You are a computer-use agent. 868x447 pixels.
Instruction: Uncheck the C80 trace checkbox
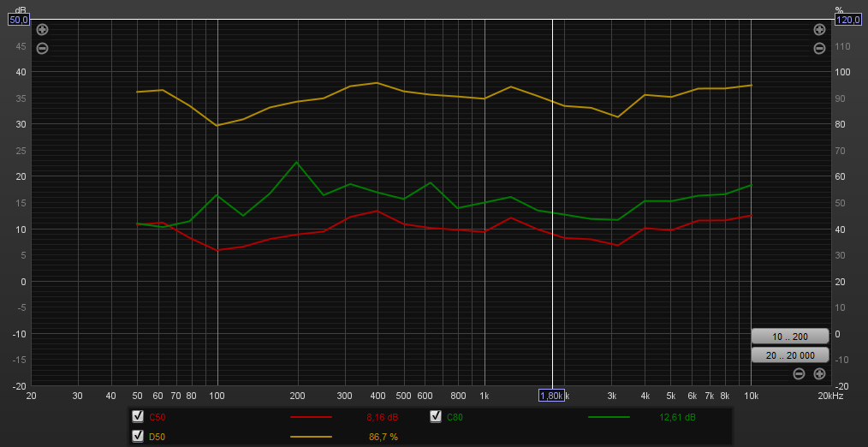tap(436, 416)
